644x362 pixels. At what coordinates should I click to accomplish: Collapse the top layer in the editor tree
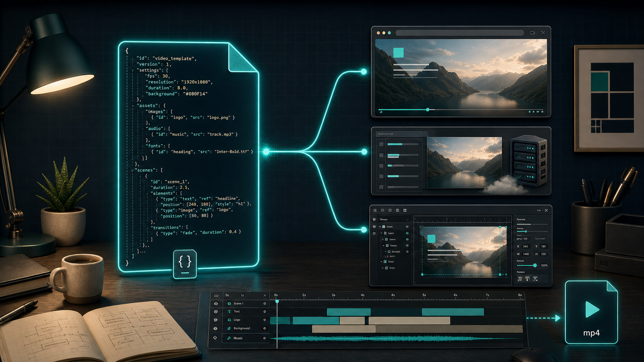point(380,227)
